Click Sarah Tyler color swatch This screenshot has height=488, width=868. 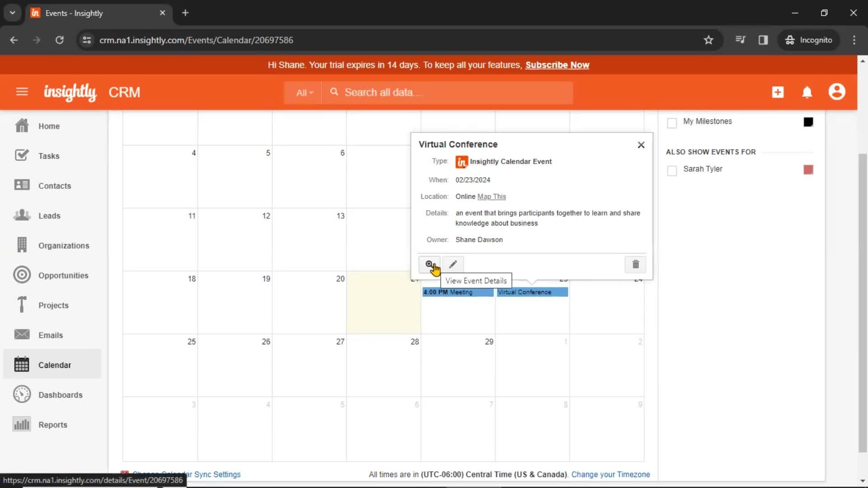pos(808,169)
